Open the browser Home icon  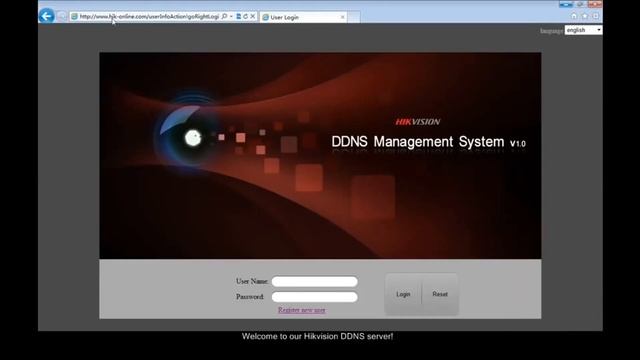pos(574,16)
